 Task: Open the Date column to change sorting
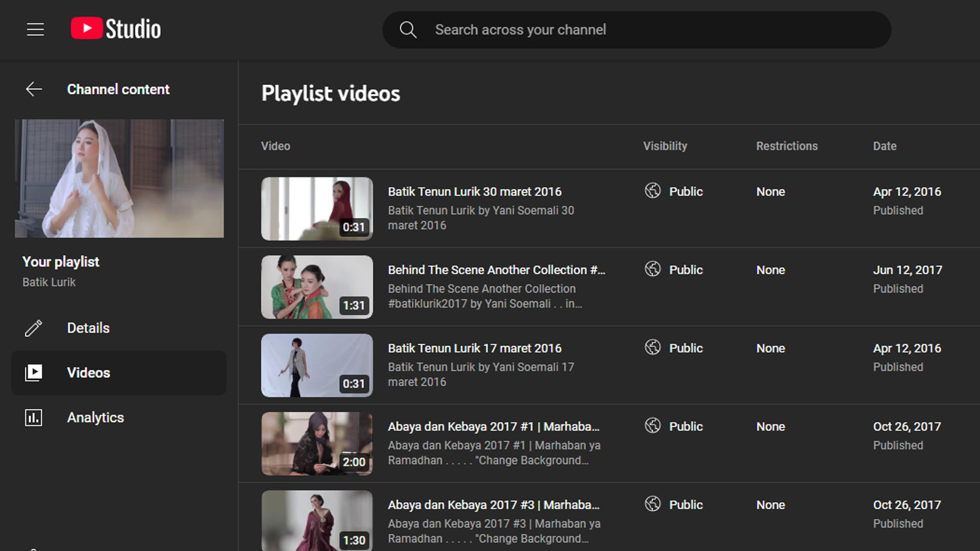click(x=884, y=146)
